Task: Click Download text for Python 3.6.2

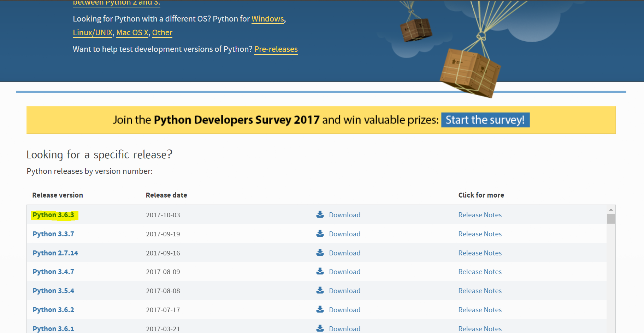Action: pyautogui.click(x=345, y=310)
